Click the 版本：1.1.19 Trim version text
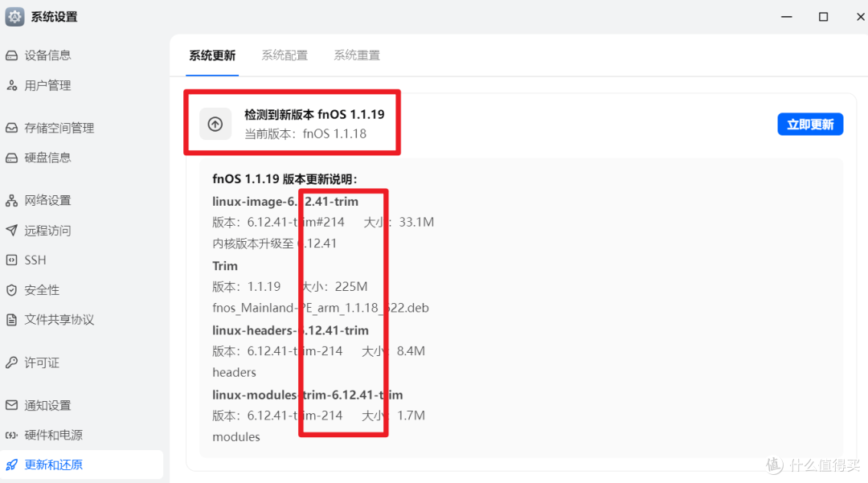The width and height of the screenshot is (868, 483). [x=247, y=287]
